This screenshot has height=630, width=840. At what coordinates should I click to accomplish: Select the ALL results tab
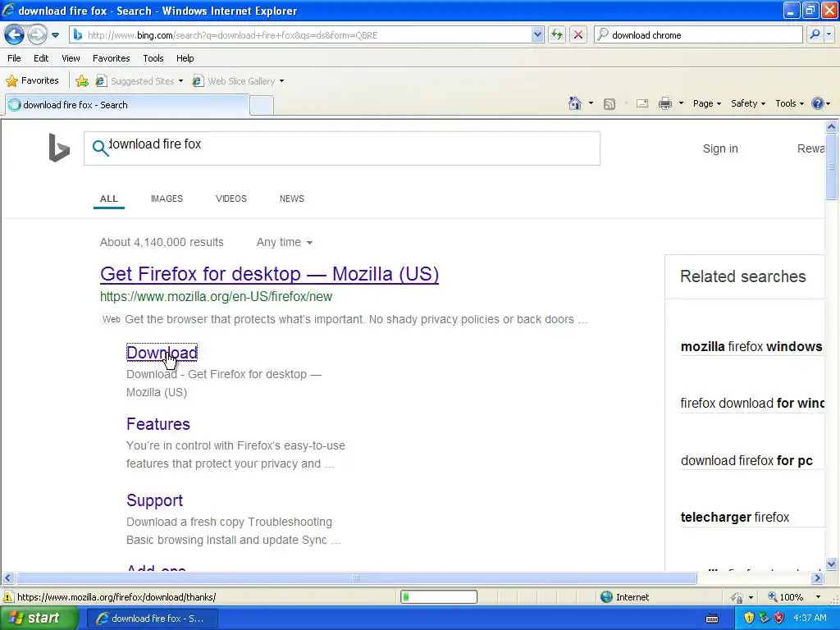pyautogui.click(x=109, y=199)
